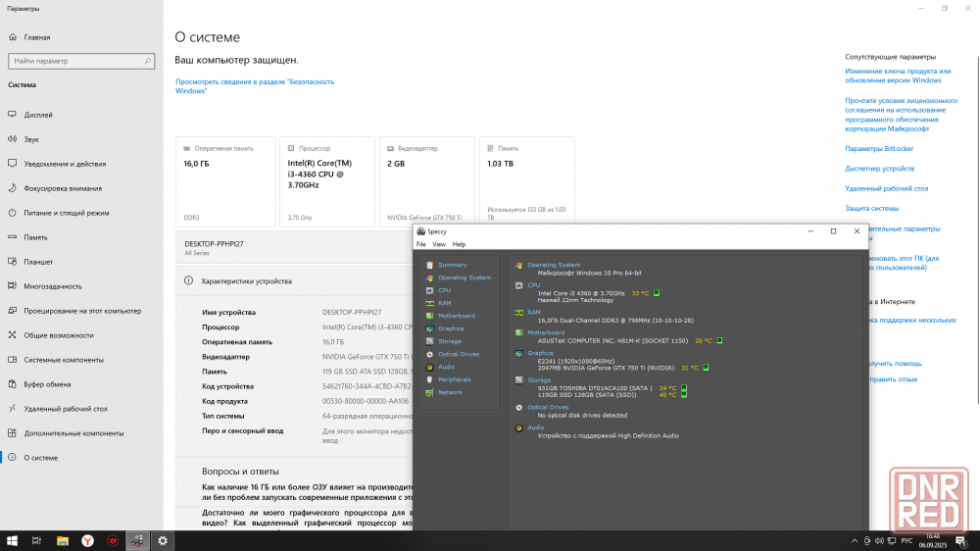Open Защита системы link
980x551 pixels.
(871, 208)
